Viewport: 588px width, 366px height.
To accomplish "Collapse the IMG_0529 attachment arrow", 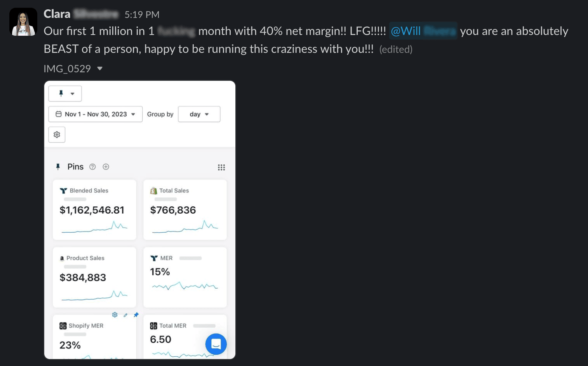I will (100, 69).
